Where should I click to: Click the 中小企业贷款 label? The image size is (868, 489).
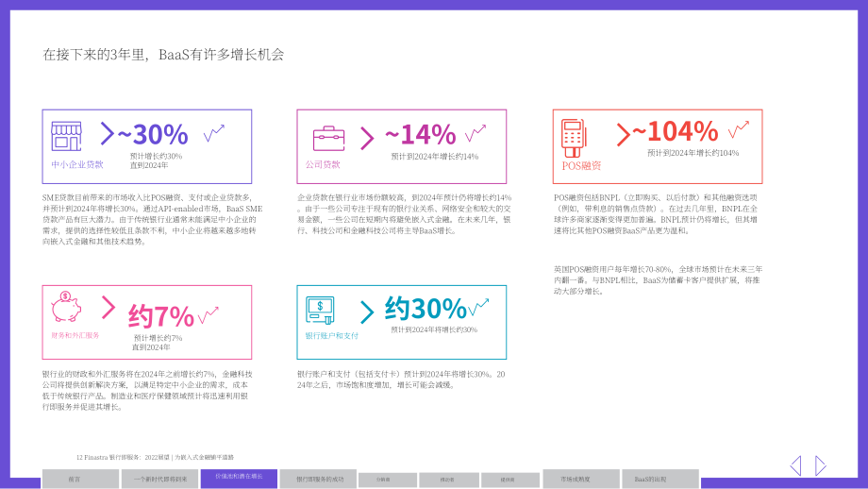[77, 164]
